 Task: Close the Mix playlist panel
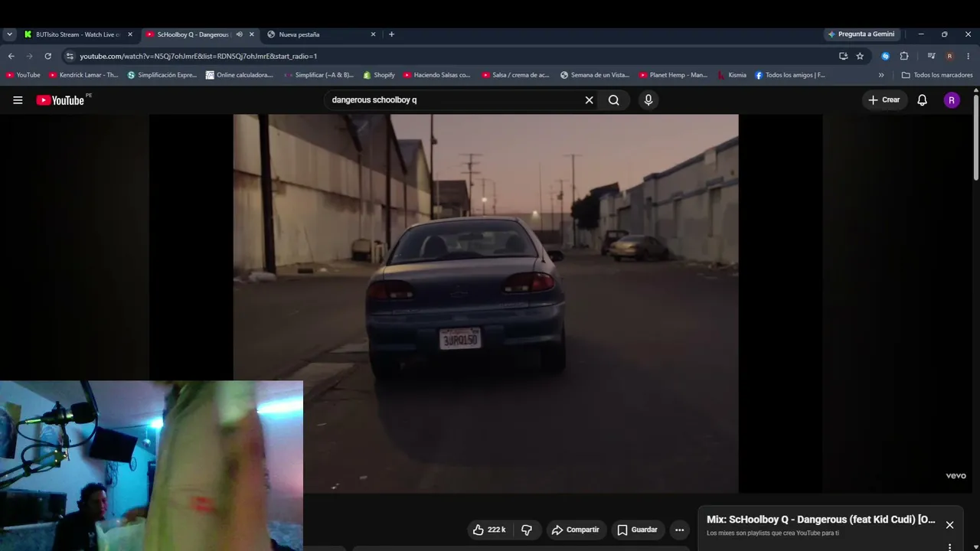(x=949, y=525)
